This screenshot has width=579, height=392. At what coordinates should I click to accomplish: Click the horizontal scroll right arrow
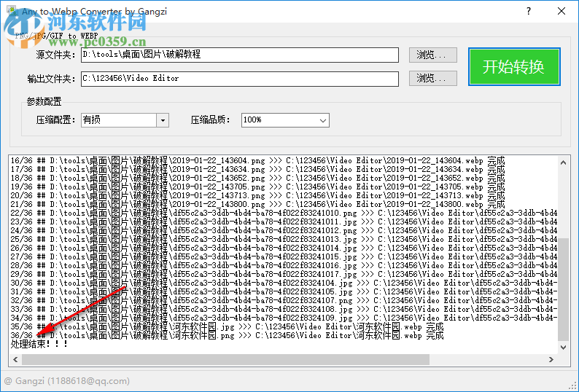click(551, 359)
